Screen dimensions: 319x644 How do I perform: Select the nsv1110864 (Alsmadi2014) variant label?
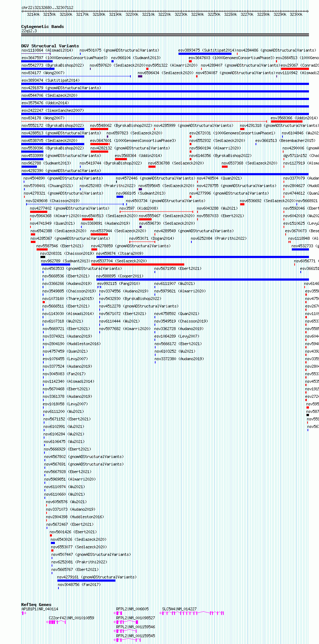[x=47, y=51]
